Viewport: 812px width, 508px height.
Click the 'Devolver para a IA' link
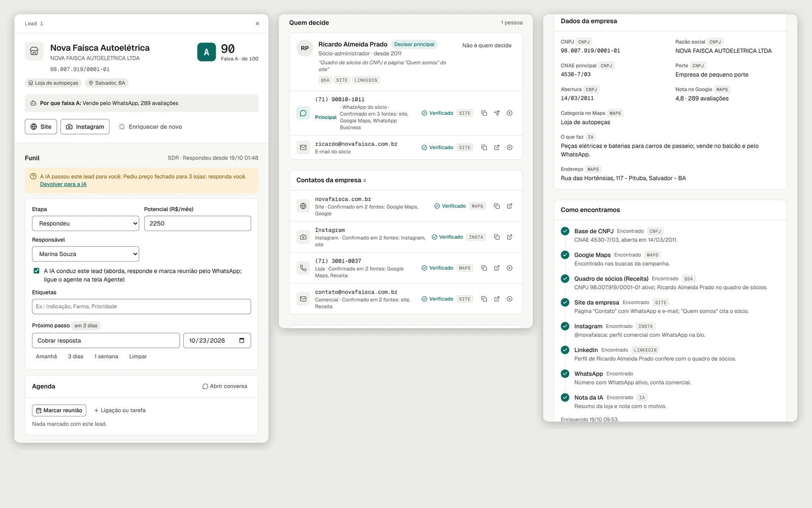[x=63, y=184]
